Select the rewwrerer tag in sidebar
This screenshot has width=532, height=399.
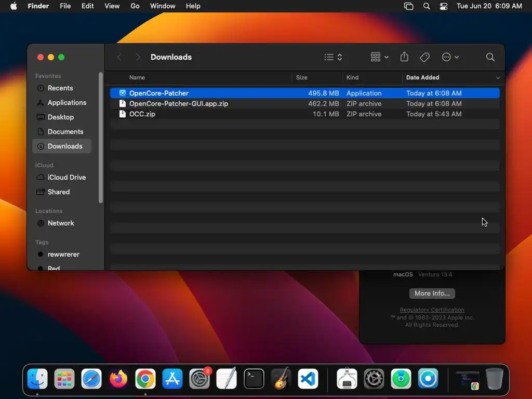click(62, 255)
